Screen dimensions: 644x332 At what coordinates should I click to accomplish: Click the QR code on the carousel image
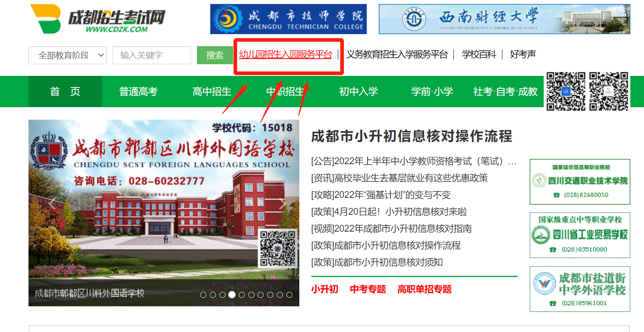(278, 248)
